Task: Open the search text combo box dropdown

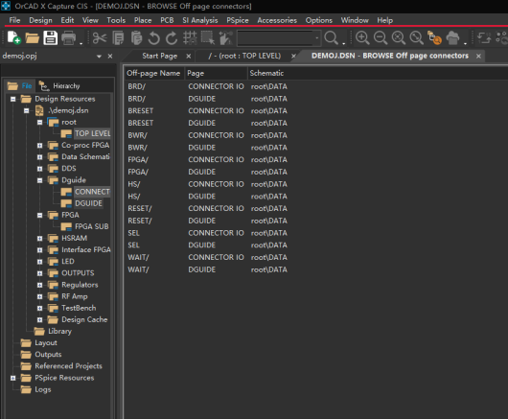Action: coord(316,38)
